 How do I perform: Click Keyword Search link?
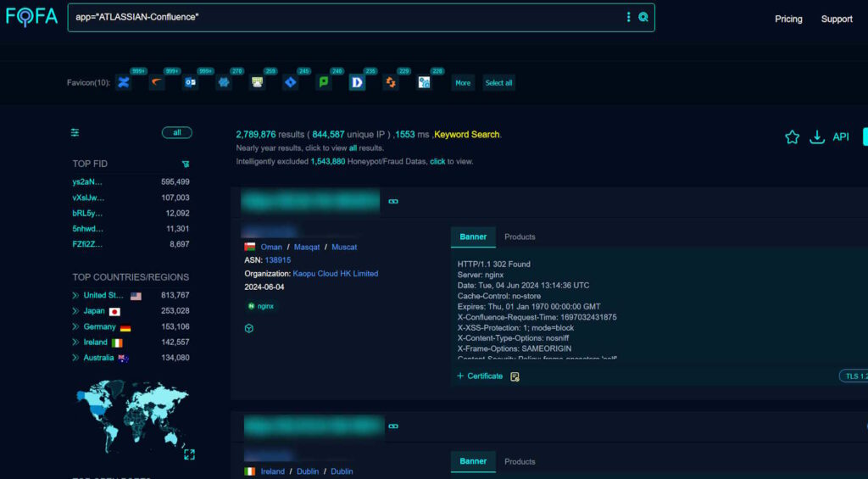(x=467, y=135)
